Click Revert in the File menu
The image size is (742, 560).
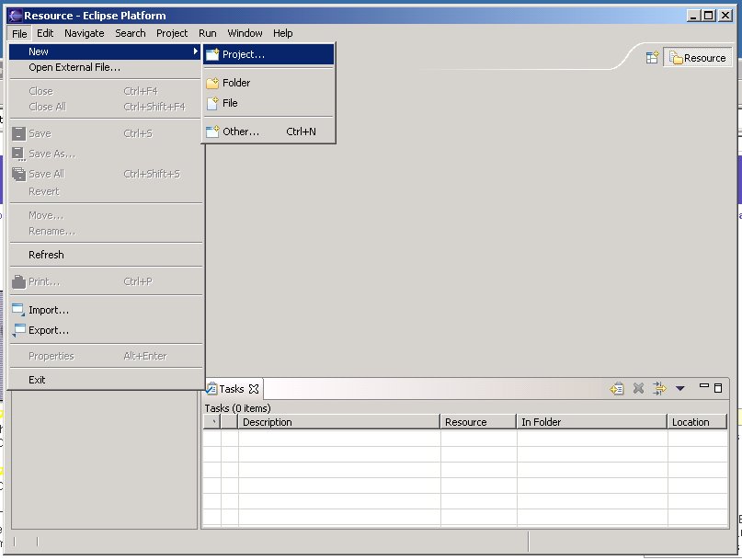point(107,191)
